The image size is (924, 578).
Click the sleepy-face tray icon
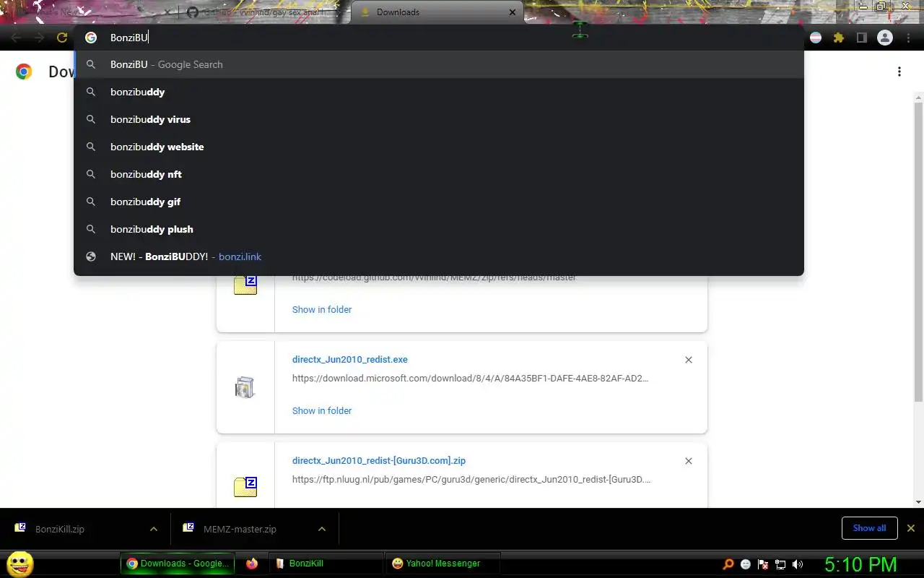pyautogui.click(x=746, y=564)
